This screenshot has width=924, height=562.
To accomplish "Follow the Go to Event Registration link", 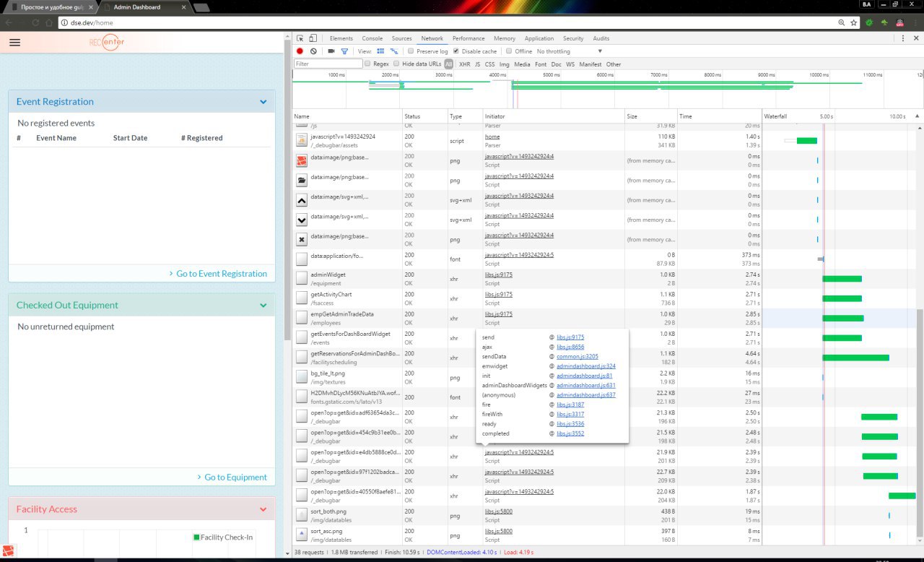I will (x=222, y=274).
